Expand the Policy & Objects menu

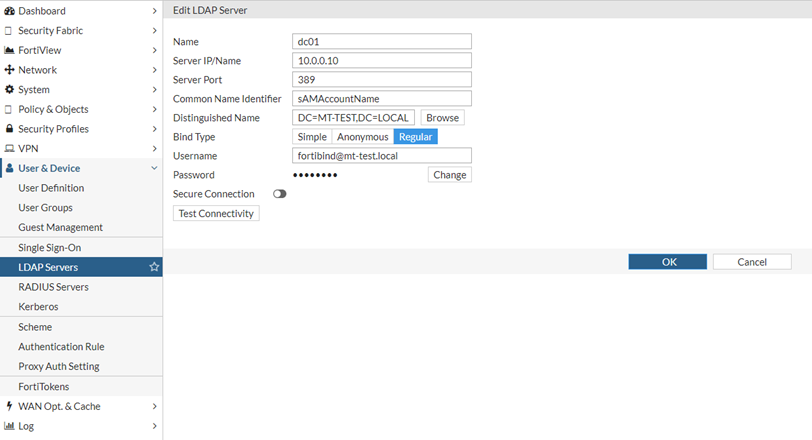point(154,109)
